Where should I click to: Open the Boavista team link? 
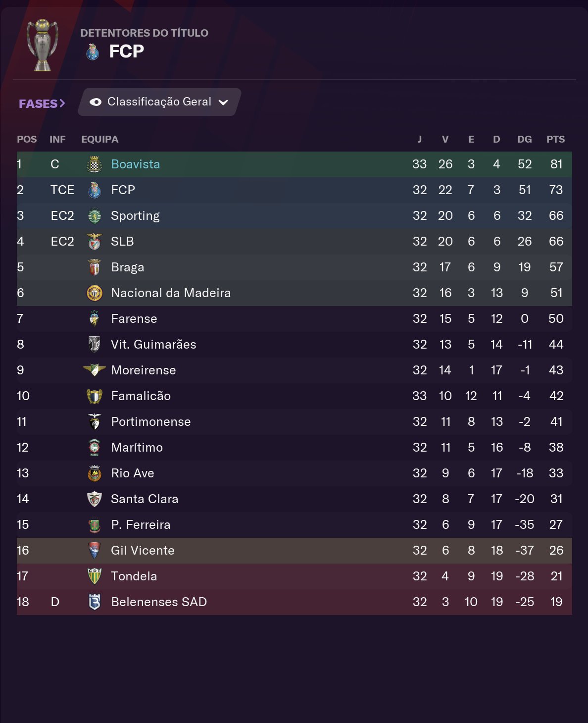[136, 164]
